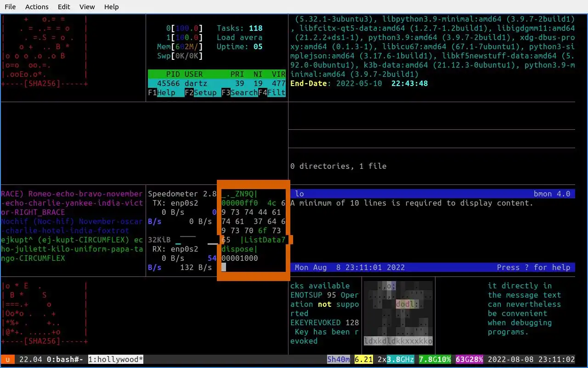Click the 5h40m uptime indicator
This screenshot has height=368, width=588.
tap(339, 359)
